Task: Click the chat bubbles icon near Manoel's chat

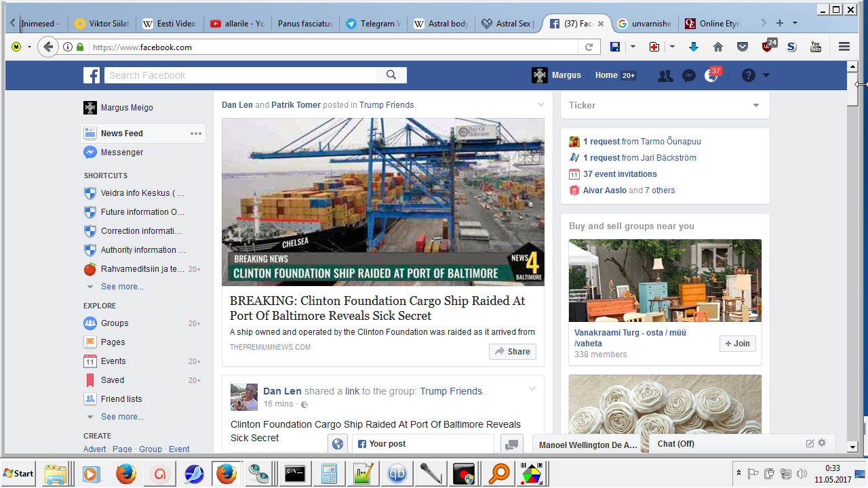Action: [512, 444]
